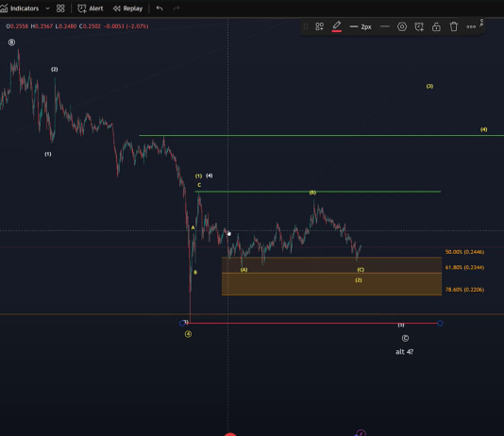
Task: Select the 50.00% (0.2446) fib label
Action: tap(464, 252)
